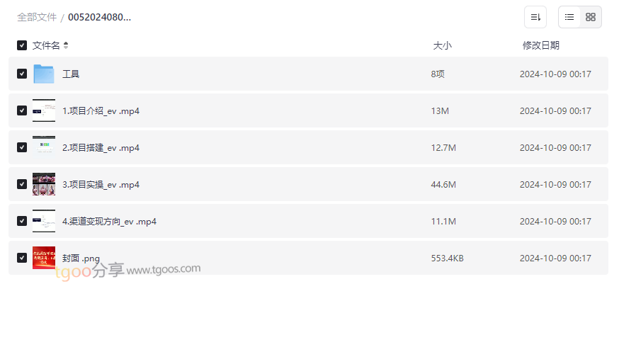
Task: Click the 大小 column header
Action: [x=442, y=45]
